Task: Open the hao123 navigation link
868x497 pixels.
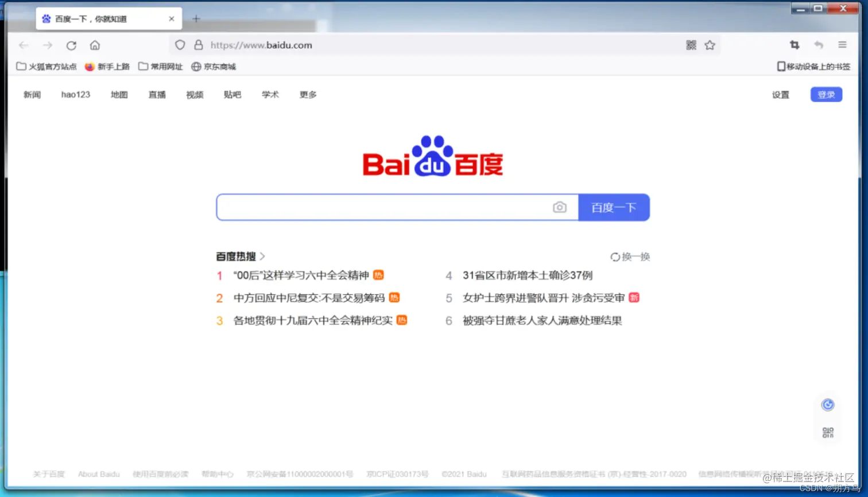Action: [76, 95]
